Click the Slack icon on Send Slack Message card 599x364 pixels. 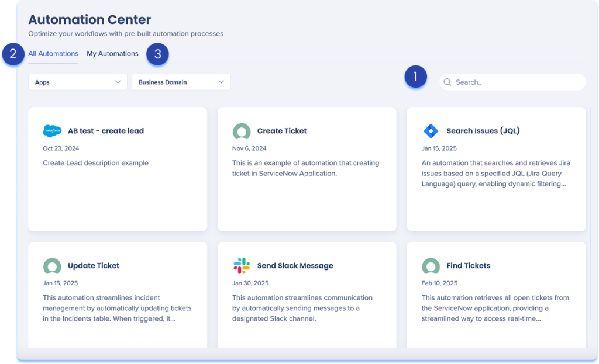click(242, 265)
